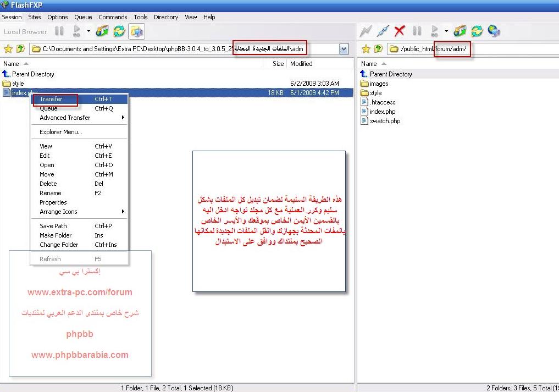
Task: Open the Sites menu
Action: pos(35,17)
